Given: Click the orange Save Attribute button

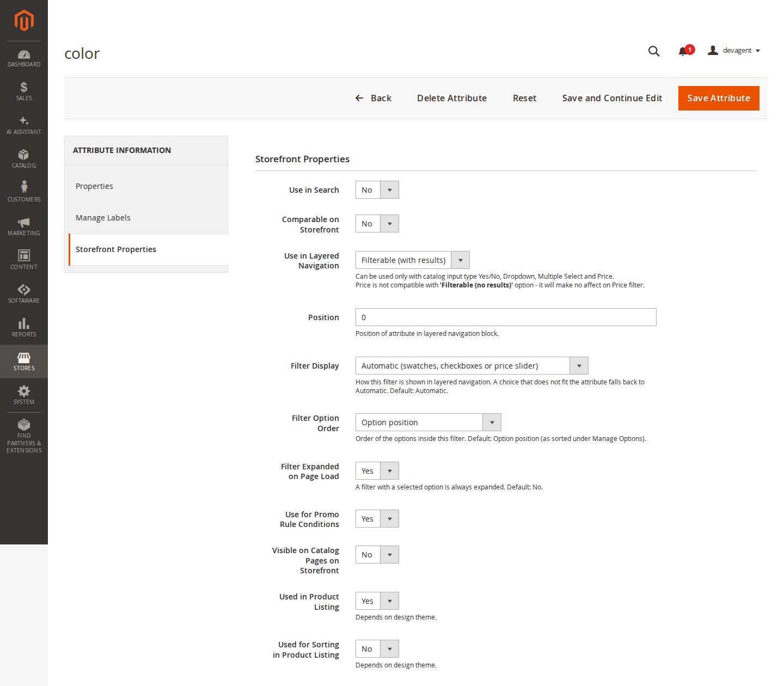Looking at the screenshot, I should 719,98.
